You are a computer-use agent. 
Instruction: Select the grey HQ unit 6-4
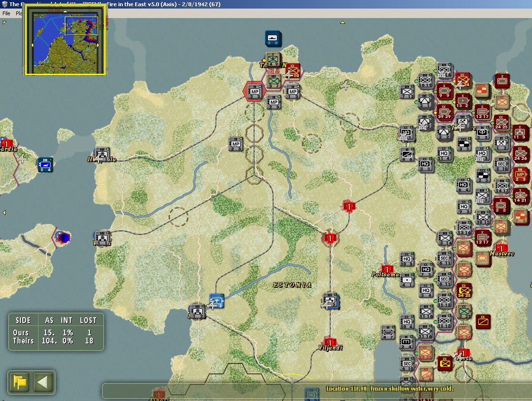(x=464, y=186)
